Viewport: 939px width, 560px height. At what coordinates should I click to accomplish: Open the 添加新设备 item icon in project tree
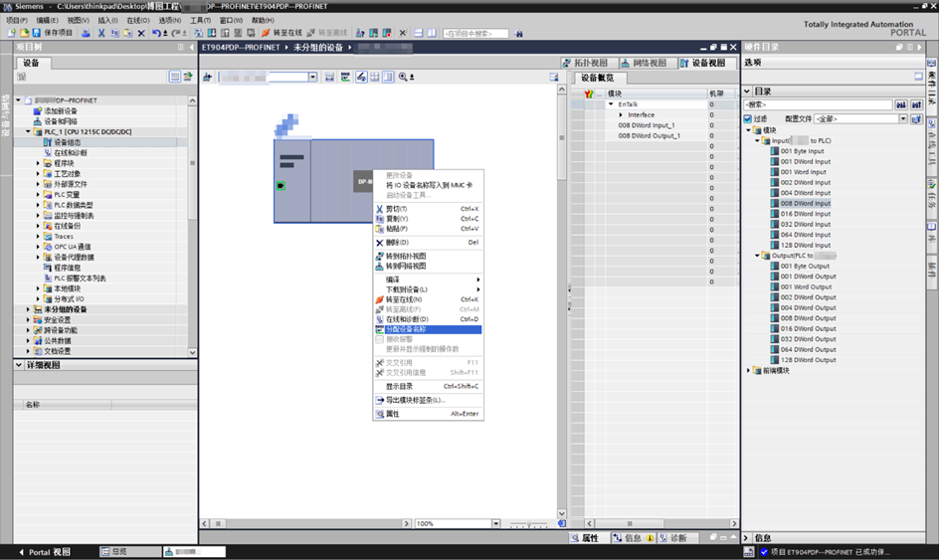38,110
